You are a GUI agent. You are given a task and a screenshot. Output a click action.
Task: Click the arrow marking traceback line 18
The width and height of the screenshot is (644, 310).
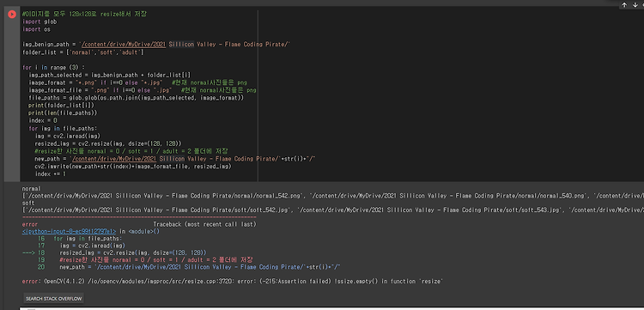[x=28, y=252]
